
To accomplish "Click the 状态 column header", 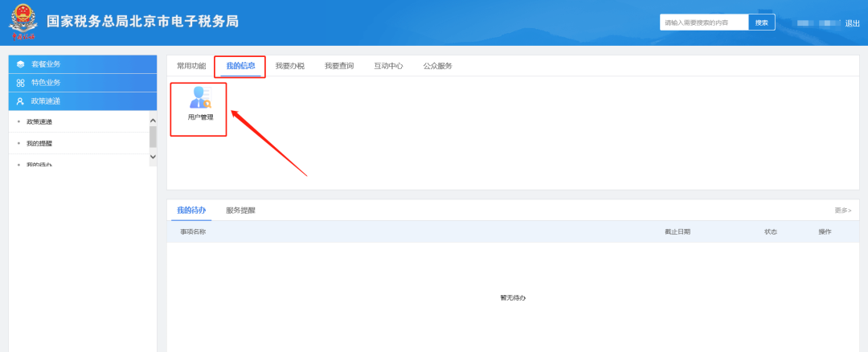I will tap(771, 232).
